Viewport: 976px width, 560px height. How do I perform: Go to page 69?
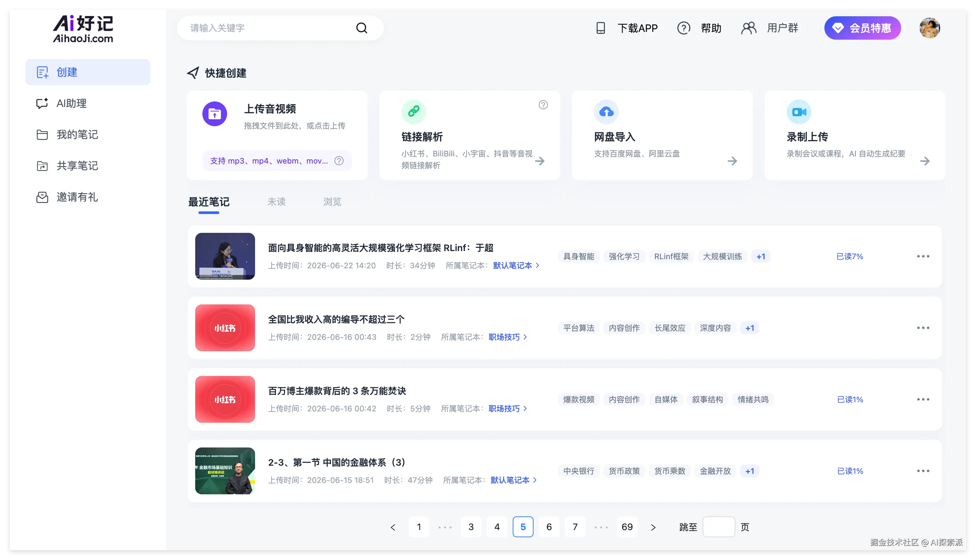click(627, 527)
